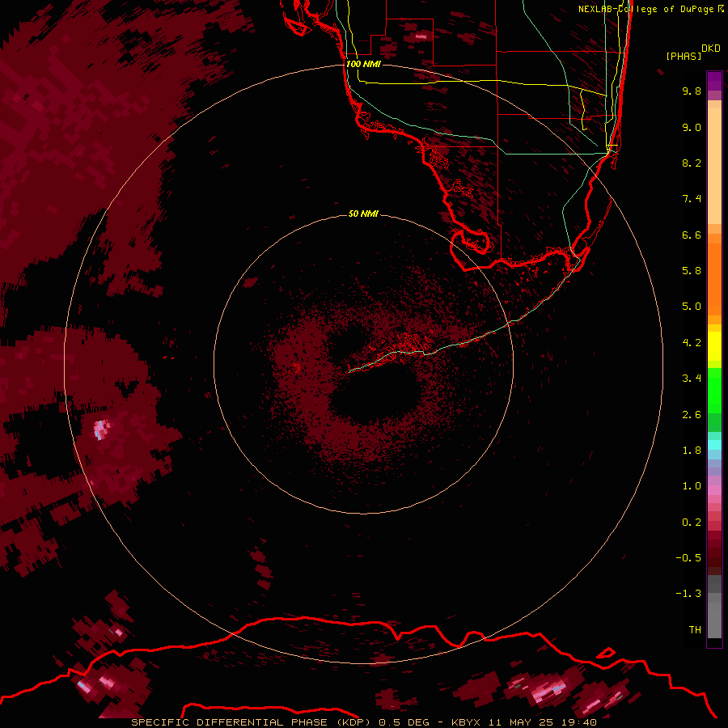This screenshot has width=728, height=728.
Task: Click the 2.6 scale value
Action: pyautogui.click(x=692, y=415)
